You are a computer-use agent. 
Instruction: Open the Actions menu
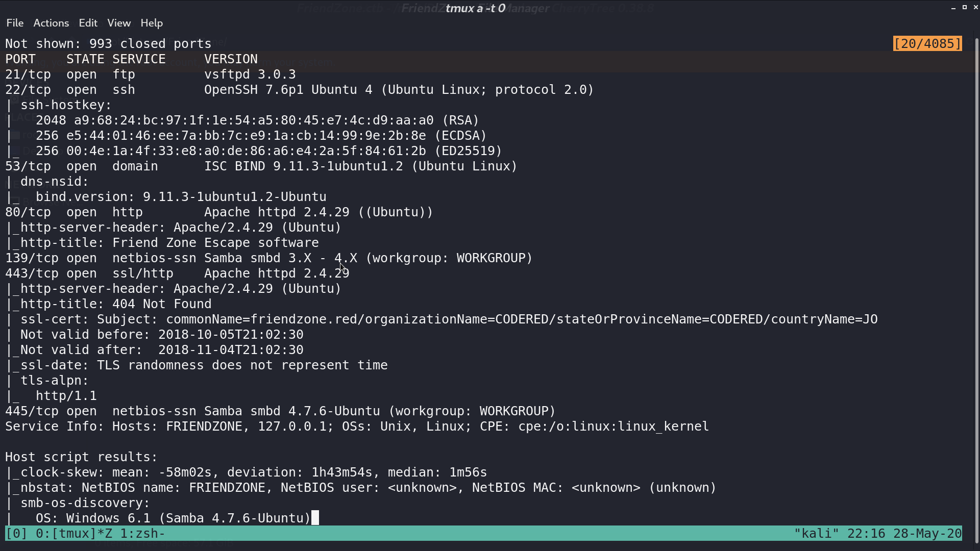pyautogui.click(x=51, y=23)
